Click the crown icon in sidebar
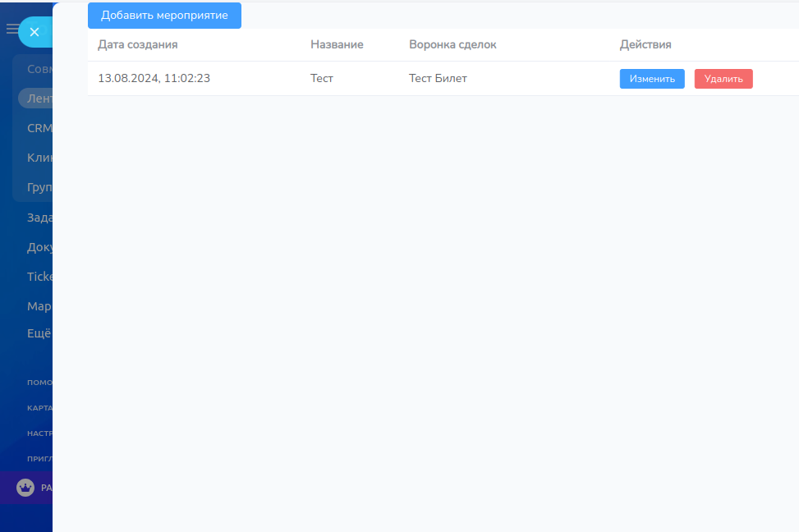Image resolution: width=799 pixels, height=532 pixels. tap(25, 488)
